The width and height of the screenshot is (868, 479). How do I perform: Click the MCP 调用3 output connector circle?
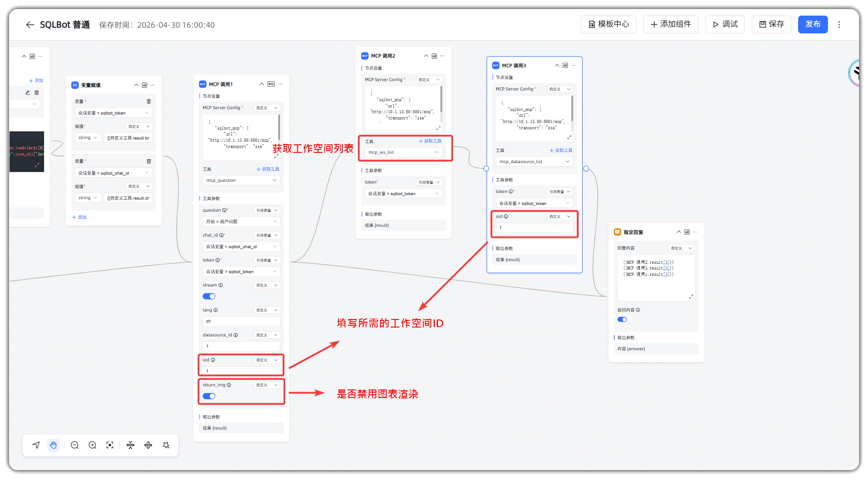pyautogui.click(x=586, y=168)
